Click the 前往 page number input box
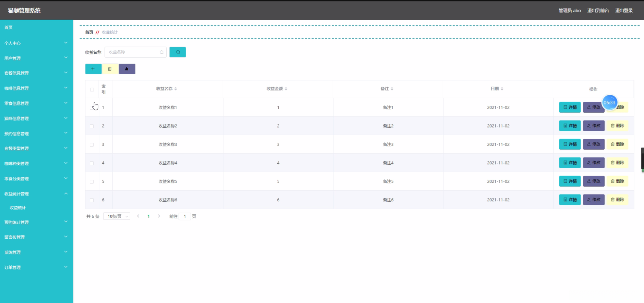Screen dimensions: 644x303 point(185,216)
